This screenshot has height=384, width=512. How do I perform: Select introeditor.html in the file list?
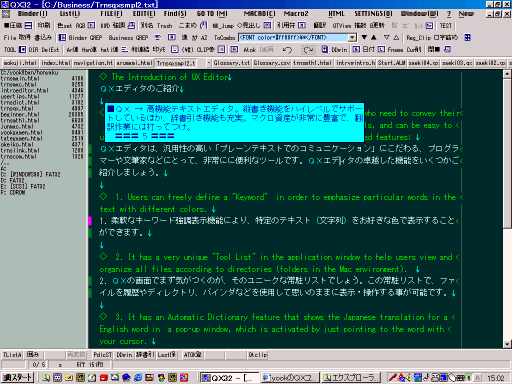(x=25, y=90)
